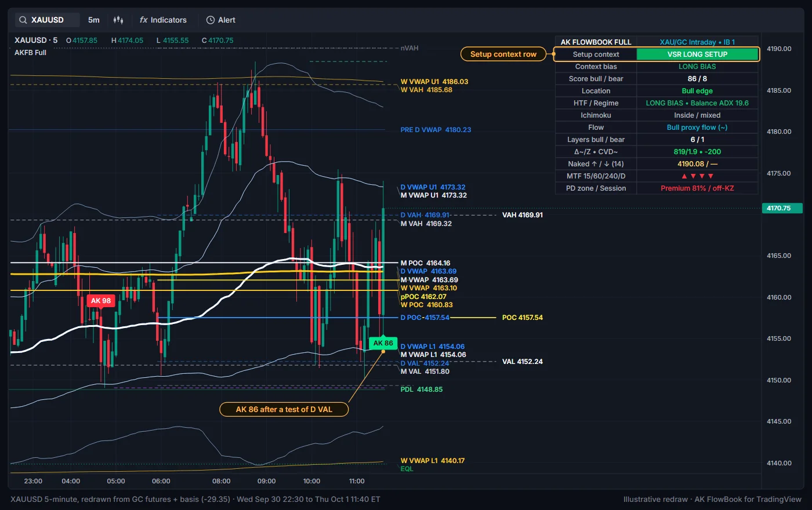This screenshot has width=812, height=510.
Task: Select the Bull proxy flow (~) value
Action: click(x=697, y=128)
